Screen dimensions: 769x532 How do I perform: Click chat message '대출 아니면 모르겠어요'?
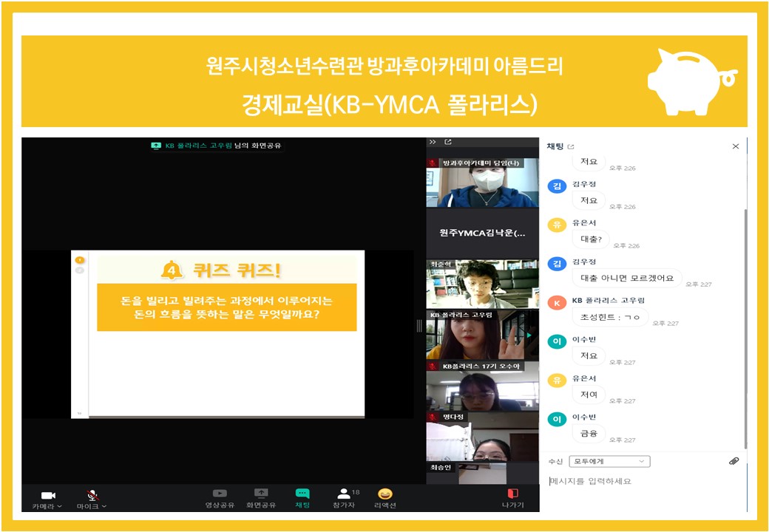coord(627,278)
